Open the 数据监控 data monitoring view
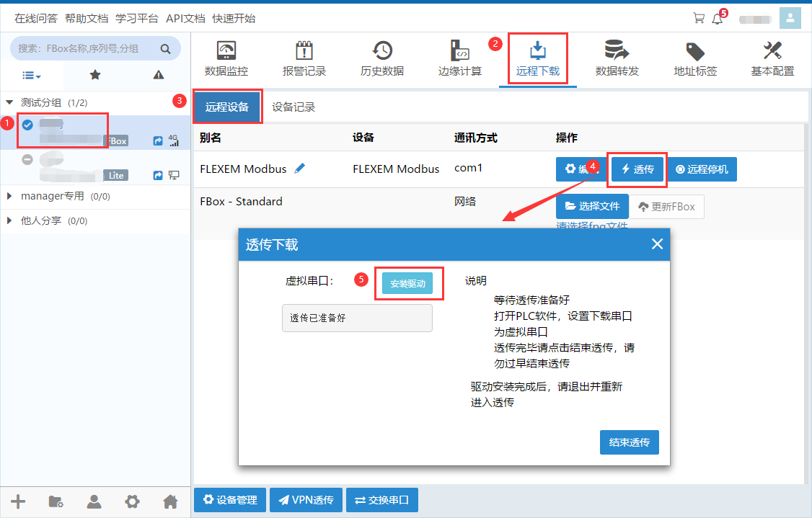The height and width of the screenshot is (518, 812). pyautogui.click(x=226, y=59)
